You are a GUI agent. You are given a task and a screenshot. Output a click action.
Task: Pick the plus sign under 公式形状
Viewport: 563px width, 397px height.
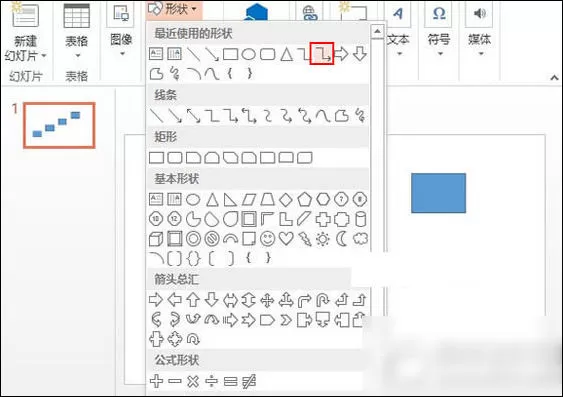pyautogui.click(x=156, y=381)
